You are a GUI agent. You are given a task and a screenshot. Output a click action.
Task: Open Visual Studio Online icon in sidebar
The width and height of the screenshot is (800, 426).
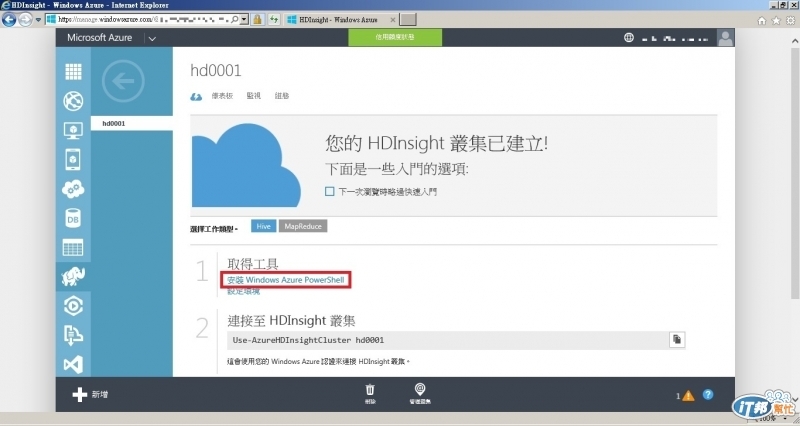point(73,364)
